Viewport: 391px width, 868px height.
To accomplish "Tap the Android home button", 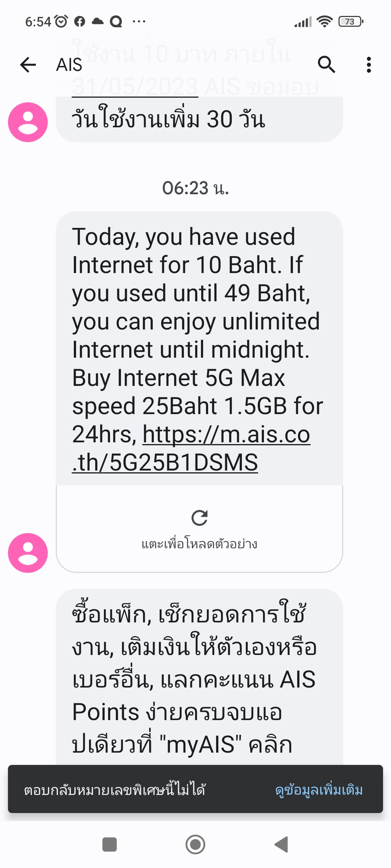I will pyautogui.click(x=195, y=844).
